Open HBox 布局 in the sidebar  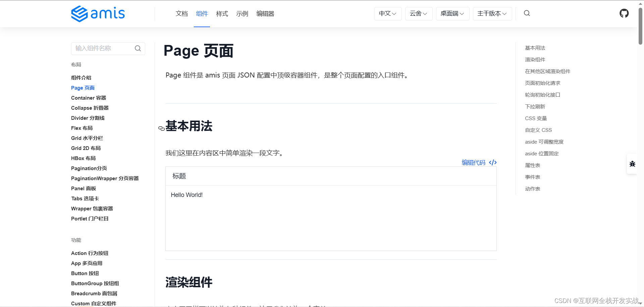click(x=84, y=158)
